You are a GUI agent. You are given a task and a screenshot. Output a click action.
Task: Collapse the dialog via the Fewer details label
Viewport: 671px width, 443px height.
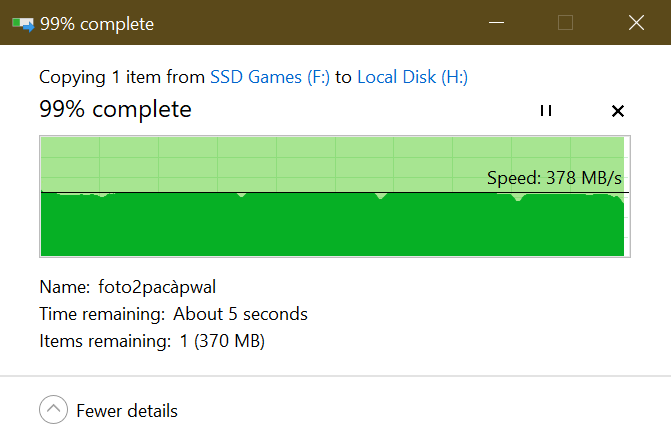[126, 411]
